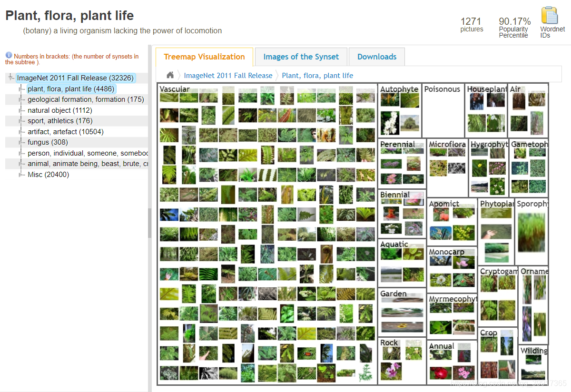Open the Myrmecophyte treemap label
Screen dimensions: 571x392
pos(453,299)
